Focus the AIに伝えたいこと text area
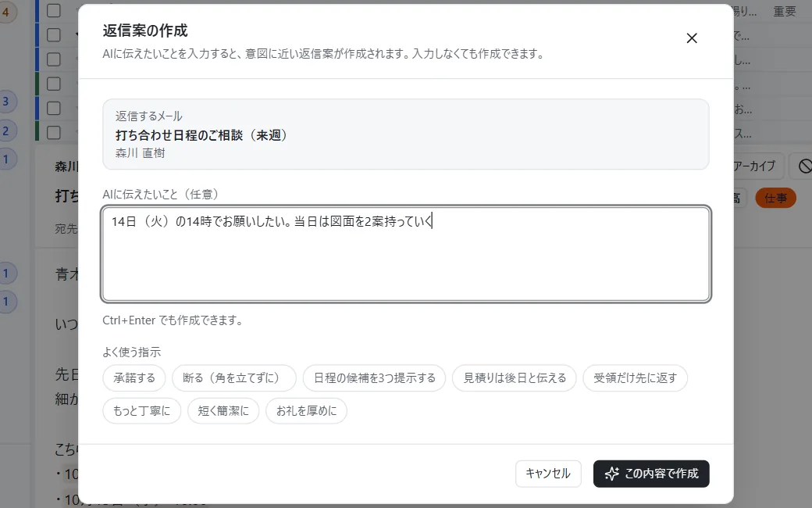Viewport: 812px width, 508px height. click(406, 254)
